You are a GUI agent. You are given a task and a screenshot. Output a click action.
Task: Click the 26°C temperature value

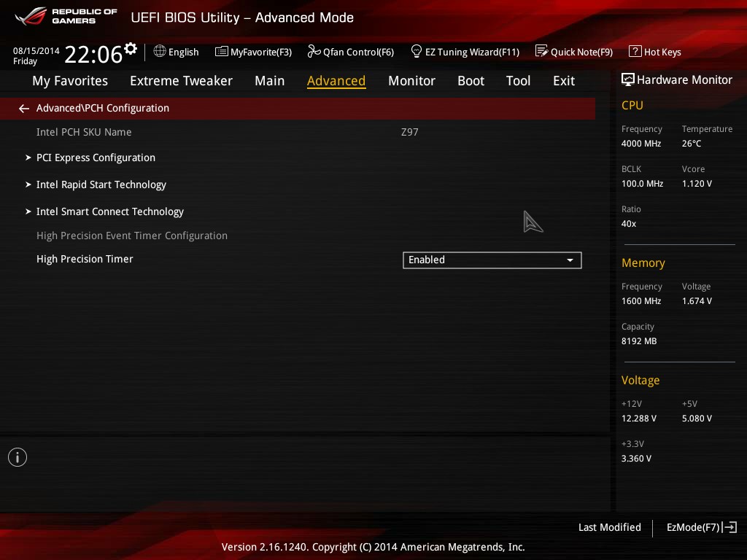point(692,144)
